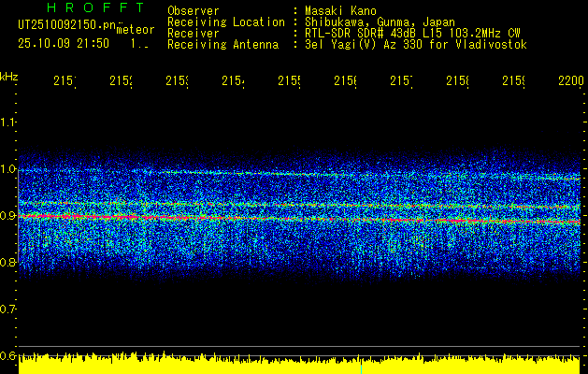Viewport: 588px width, 374px height.
Task: Select the RTL-SDR SDR# 43dB receiver details
Action: pos(412,34)
